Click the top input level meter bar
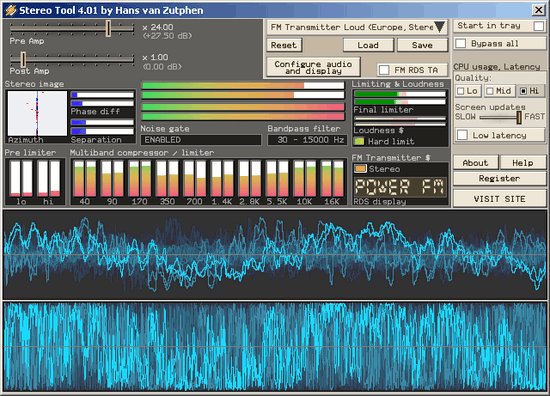This screenshot has width=550, height=396. 243,85
